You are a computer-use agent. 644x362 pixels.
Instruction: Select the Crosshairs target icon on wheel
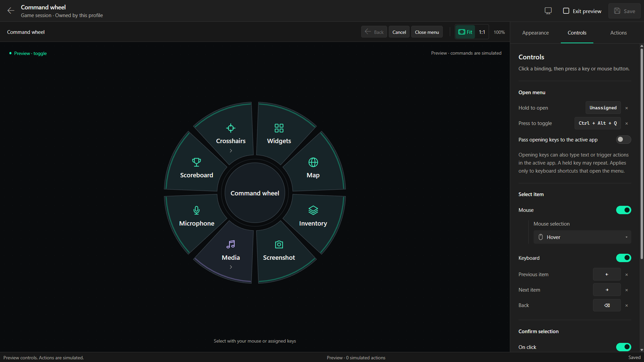[231, 128]
